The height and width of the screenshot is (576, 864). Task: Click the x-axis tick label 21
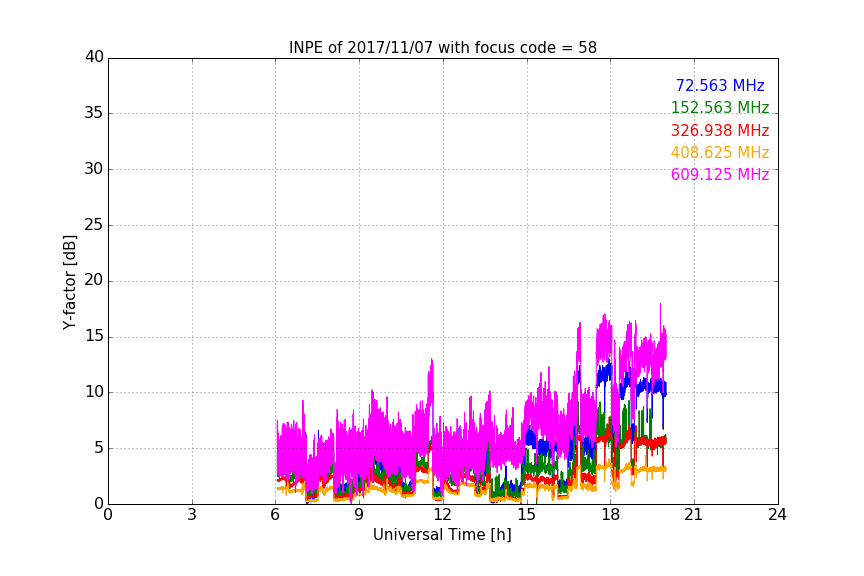(694, 515)
